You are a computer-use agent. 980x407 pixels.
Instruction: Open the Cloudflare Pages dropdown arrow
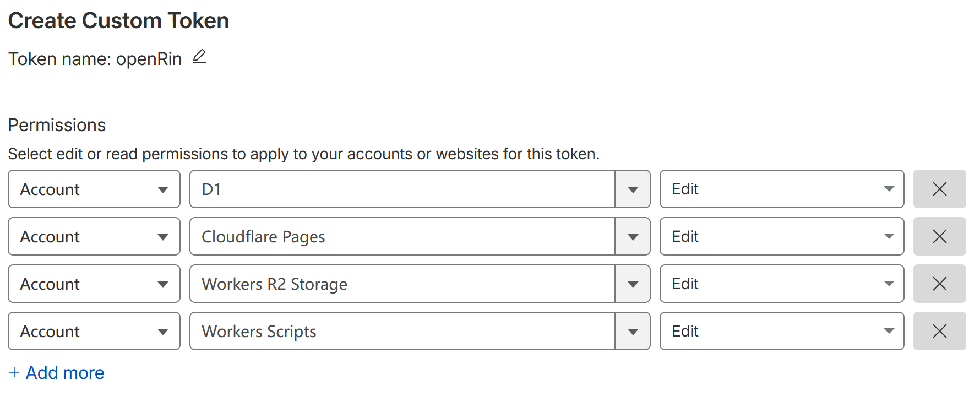coord(633,236)
